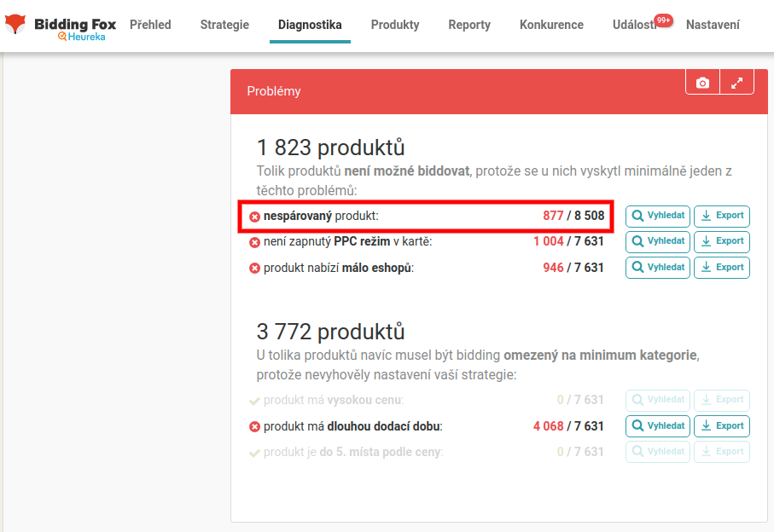Click the '0 / 7 631' count beside 5. místa podle ceny

(580, 452)
